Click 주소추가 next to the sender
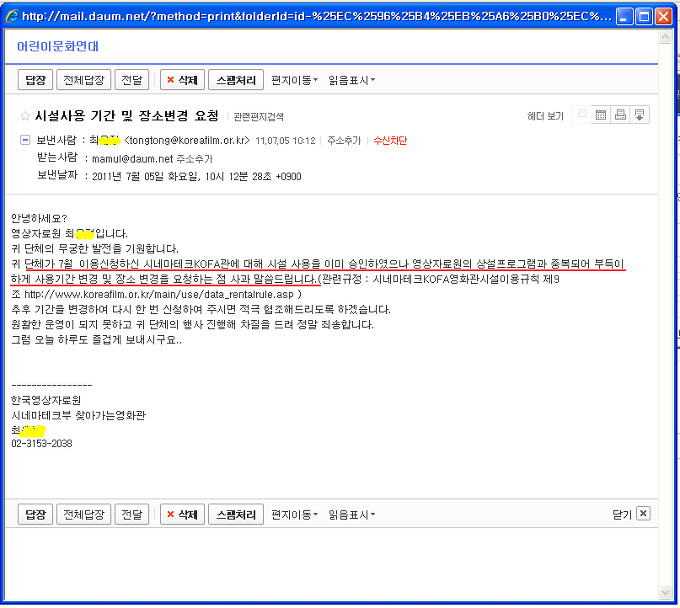 click(344, 141)
